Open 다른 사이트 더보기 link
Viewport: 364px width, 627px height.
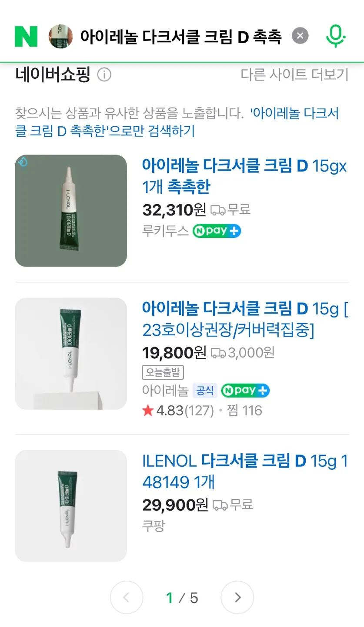tap(295, 74)
